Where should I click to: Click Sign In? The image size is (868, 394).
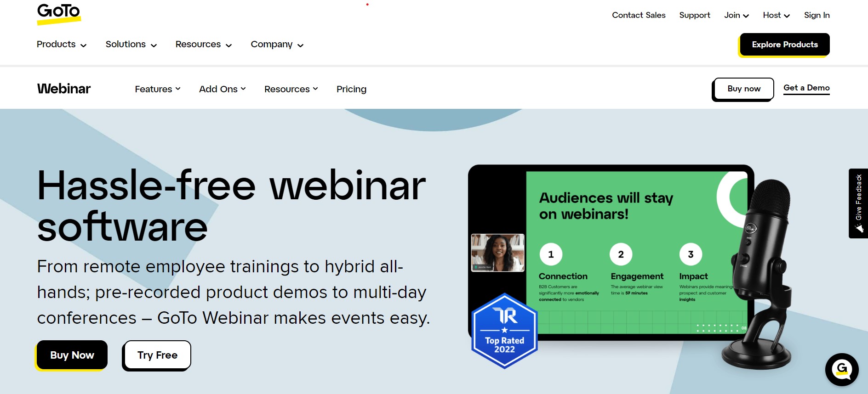click(817, 15)
